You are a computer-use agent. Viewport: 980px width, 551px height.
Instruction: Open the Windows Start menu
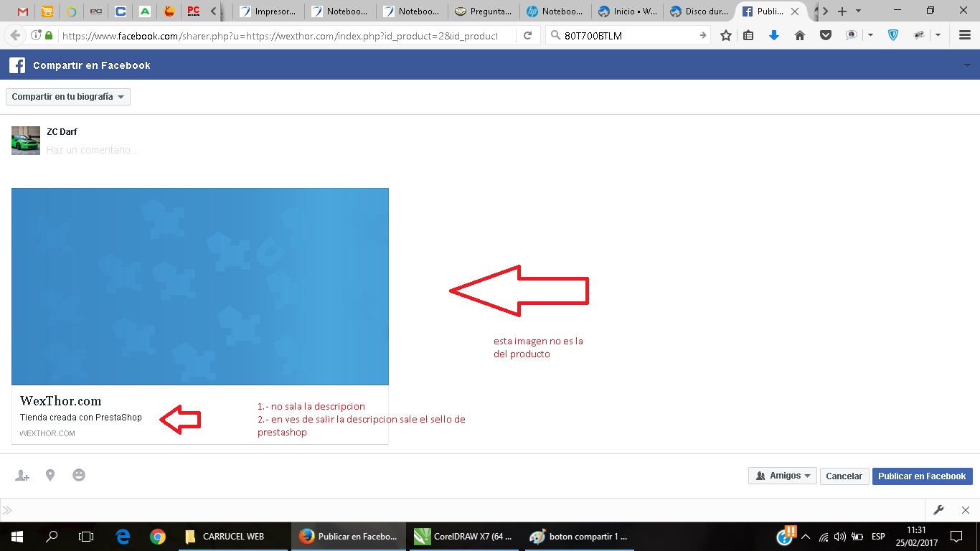[17, 536]
